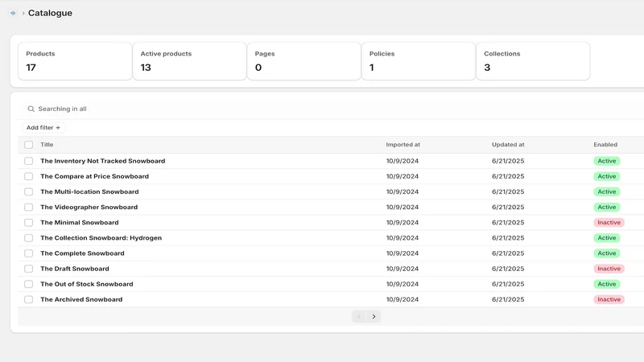The image size is (644, 362).
Task: Go to next page with right chevron
Action: point(374,316)
